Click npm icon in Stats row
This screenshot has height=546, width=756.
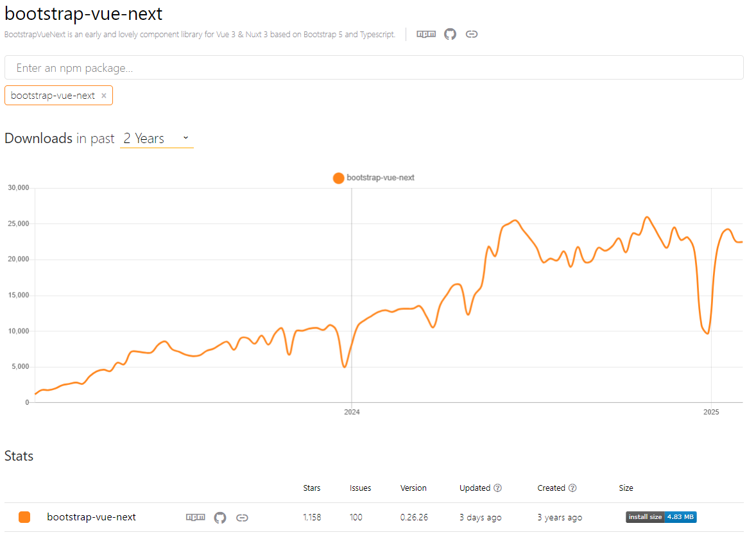[x=196, y=517]
